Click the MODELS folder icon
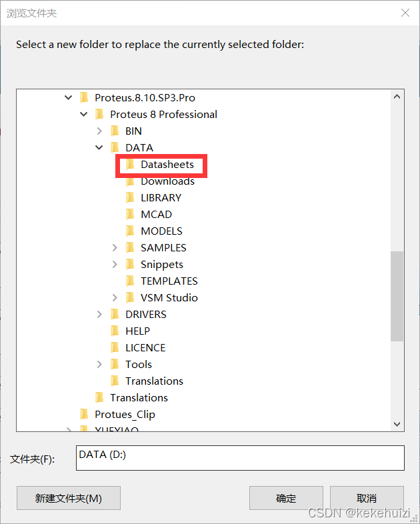This screenshot has height=524, width=420. point(130,231)
